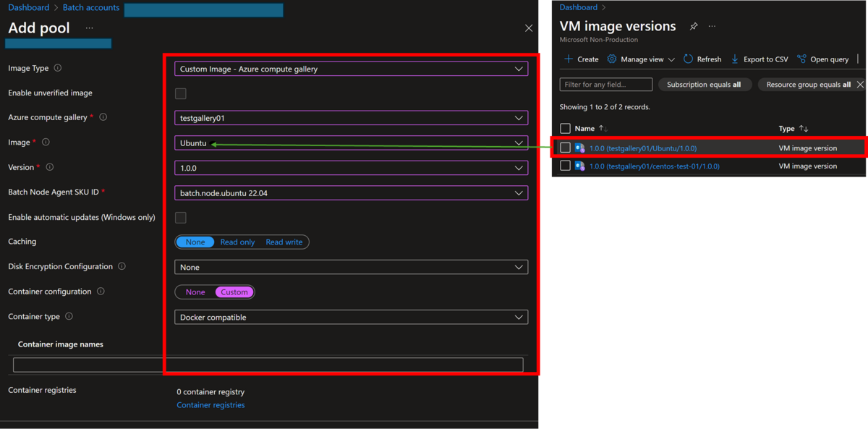Click 'Showing 1 to 2 of 2 records' text
Screen dimensions: 868x429
(x=605, y=107)
